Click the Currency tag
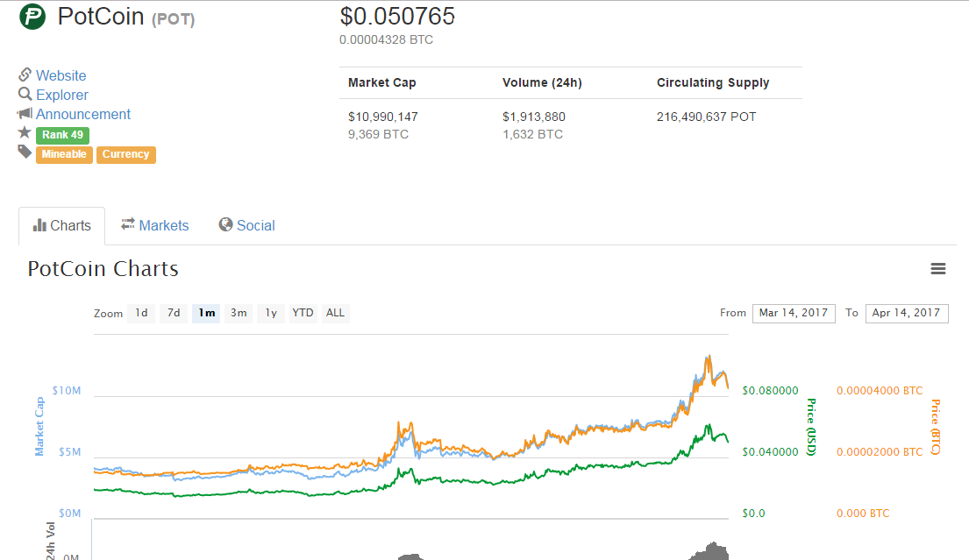969x560 pixels. pos(126,154)
